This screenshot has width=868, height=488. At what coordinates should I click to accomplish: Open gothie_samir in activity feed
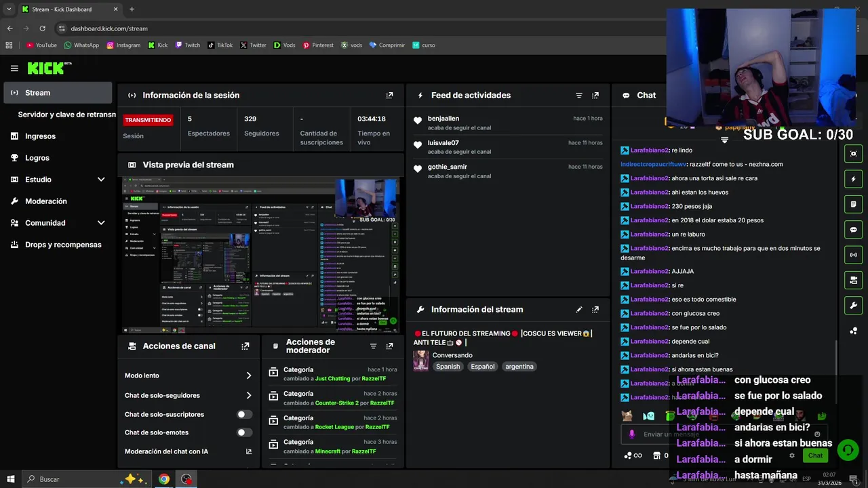pos(448,167)
